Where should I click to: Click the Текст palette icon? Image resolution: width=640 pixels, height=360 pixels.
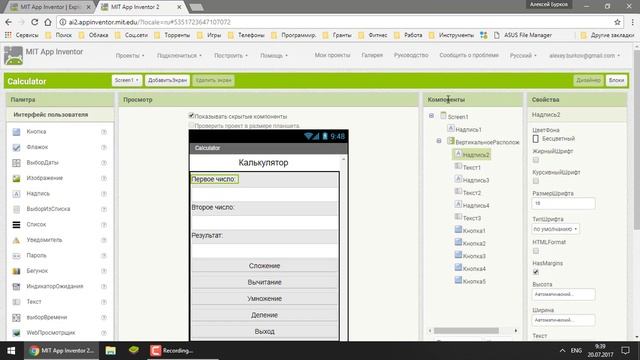tap(16, 302)
